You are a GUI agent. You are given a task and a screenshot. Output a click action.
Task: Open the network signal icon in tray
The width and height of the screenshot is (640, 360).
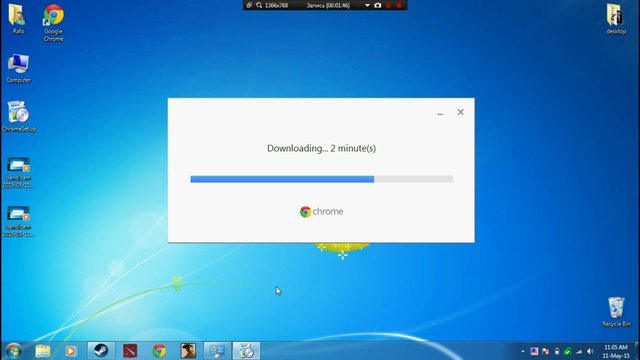(579, 351)
